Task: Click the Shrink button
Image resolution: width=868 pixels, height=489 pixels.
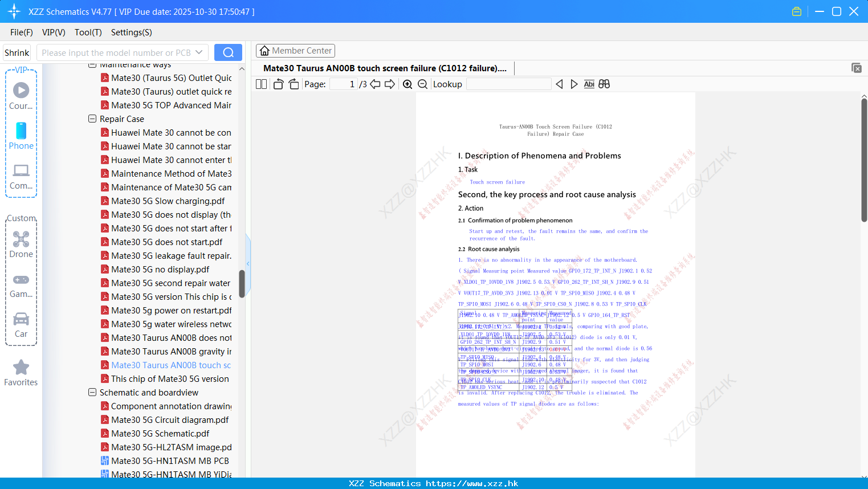Action: [17, 52]
